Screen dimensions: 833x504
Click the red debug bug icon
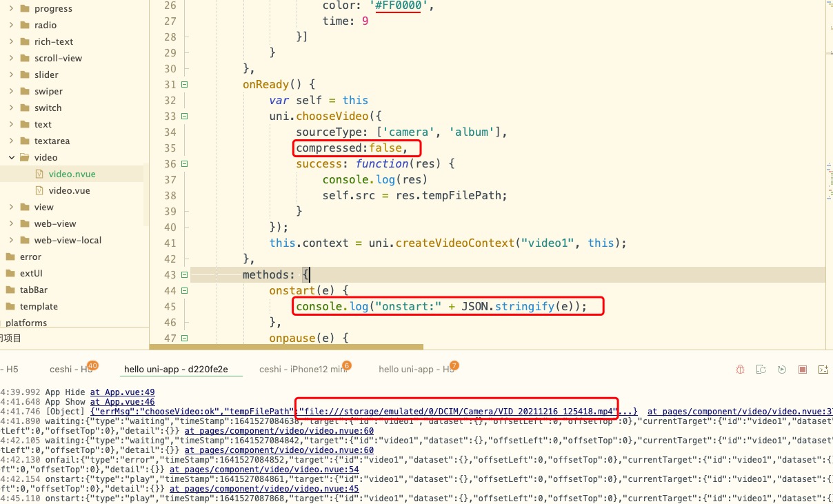[740, 370]
